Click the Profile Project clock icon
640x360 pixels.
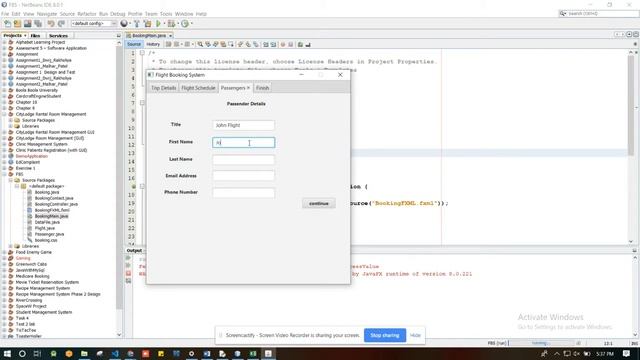(185, 24)
